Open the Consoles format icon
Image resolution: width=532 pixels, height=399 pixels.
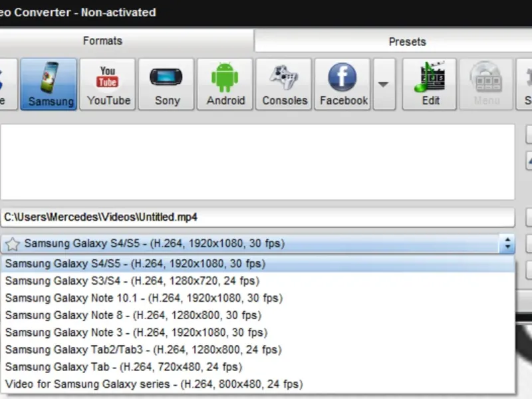click(284, 84)
